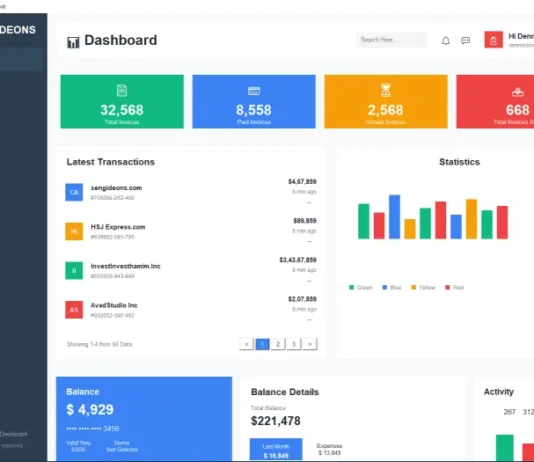Click the $221,478 total balance value
This screenshot has height=462, width=534.
pos(276,421)
